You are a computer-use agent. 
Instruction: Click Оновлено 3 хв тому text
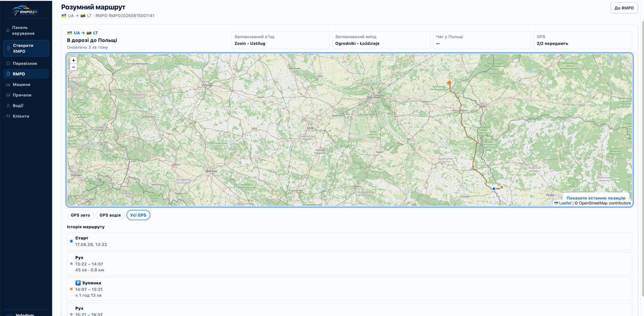87,47
